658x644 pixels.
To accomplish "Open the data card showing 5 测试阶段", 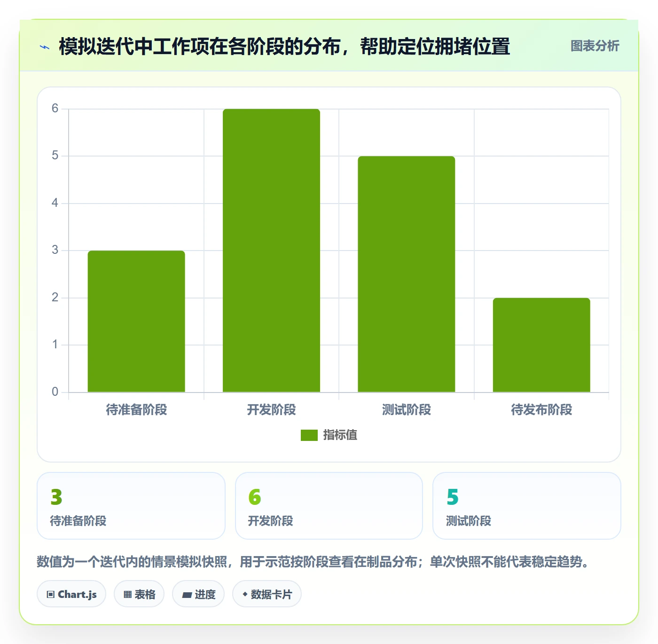I will click(x=527, y=506).
